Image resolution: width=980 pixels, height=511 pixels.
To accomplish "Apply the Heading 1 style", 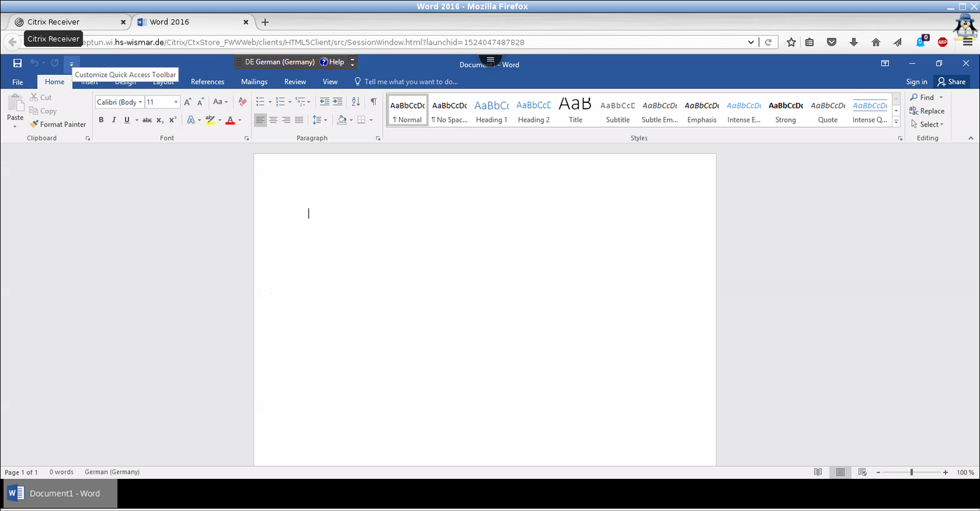I will tap(491, 110).
